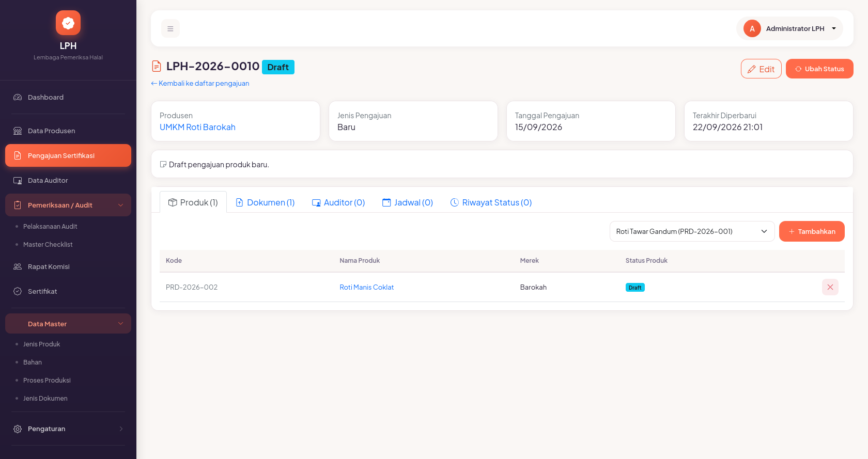The image size is (868, 459).
Task: Click the hamburger menu icon
Action: [171, 29]
